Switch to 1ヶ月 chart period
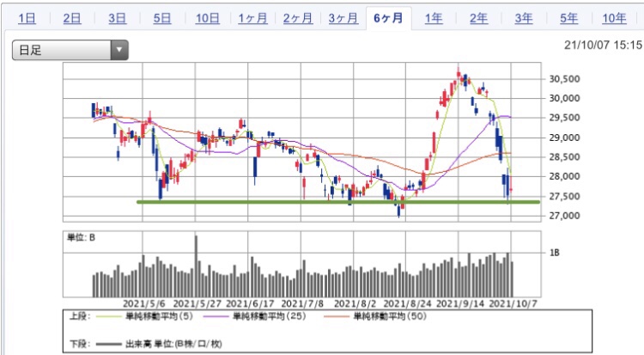The height and width of the screenshot is (355, 644). click(252, 19)
